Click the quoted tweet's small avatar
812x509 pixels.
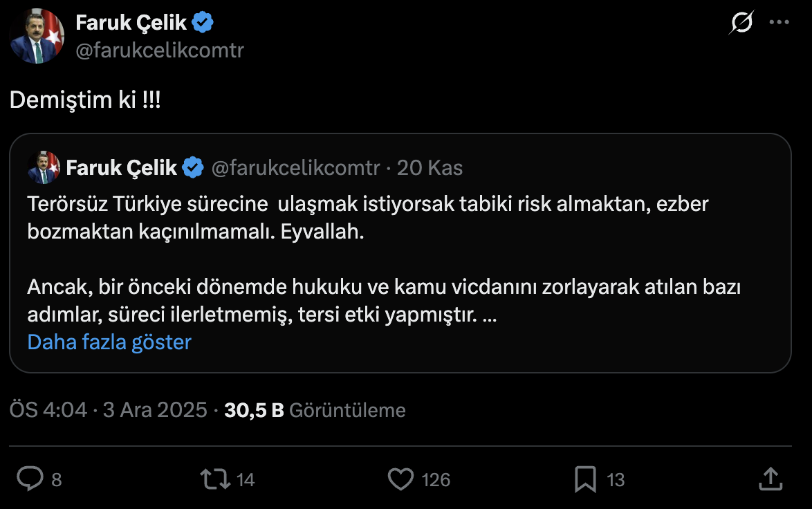pyautogui.click(x=44, y=167)
